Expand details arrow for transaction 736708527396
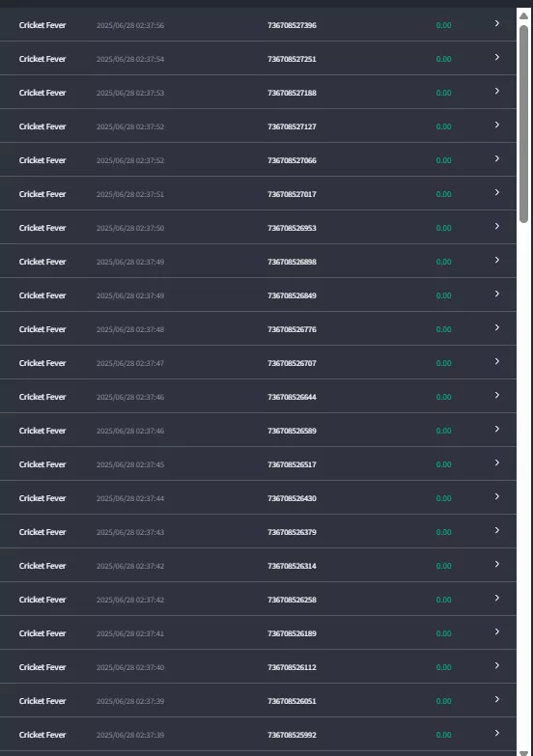Image resolution: width=533 pixels, height=756 pixels. (x=497, y=23)
